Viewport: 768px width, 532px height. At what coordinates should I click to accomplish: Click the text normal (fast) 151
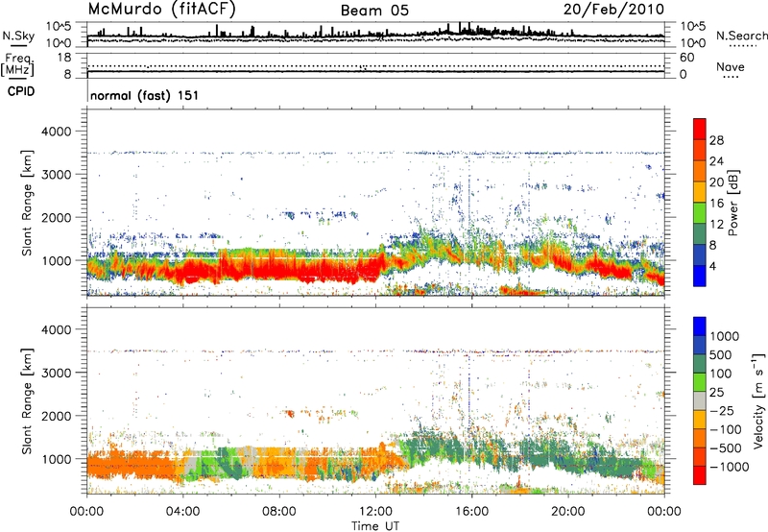click(145, 95)
